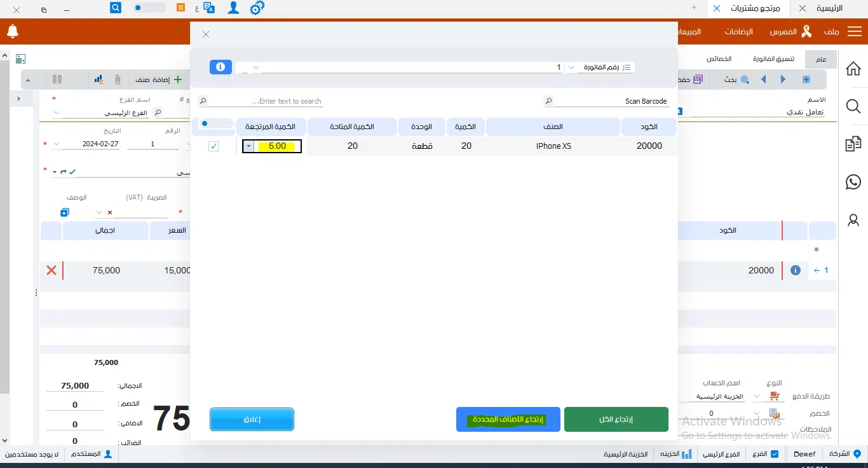This screenshot has height=468, width=868.
Task: Open the الفهرس menu
Action: [783, 32]
